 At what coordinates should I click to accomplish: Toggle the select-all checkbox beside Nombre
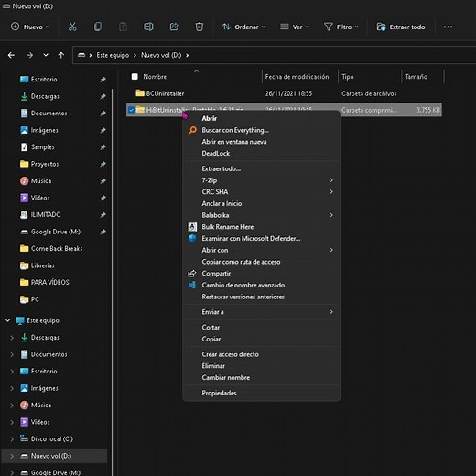[135, 77]
